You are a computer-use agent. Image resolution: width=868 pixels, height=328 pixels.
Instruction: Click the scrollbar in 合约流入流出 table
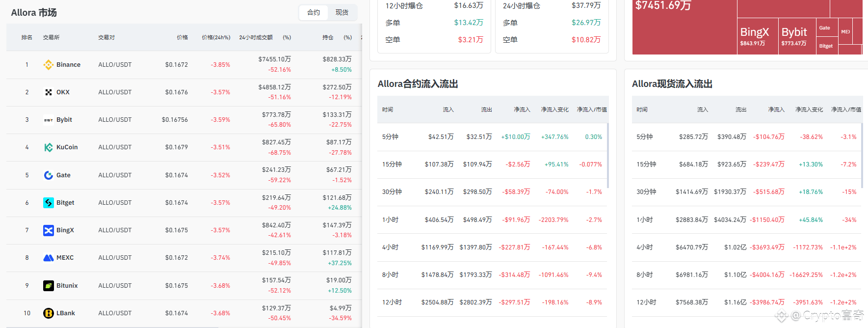pos(608,156)
